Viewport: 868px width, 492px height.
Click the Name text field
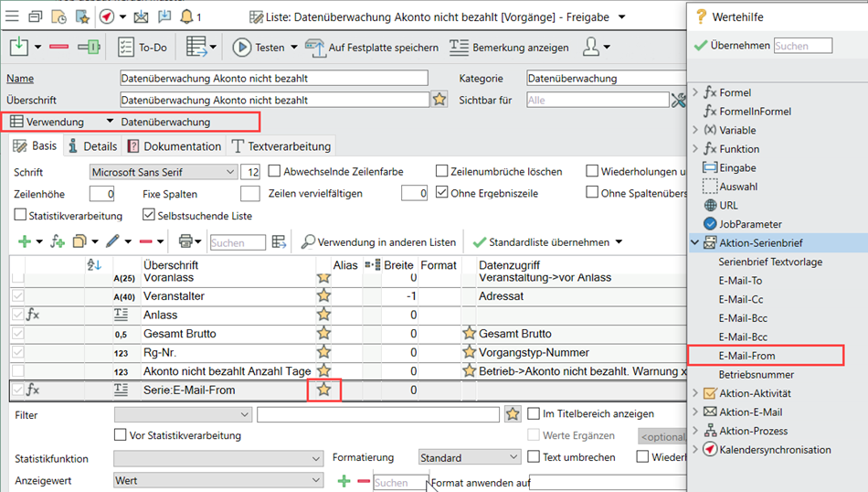click(273, 79)
